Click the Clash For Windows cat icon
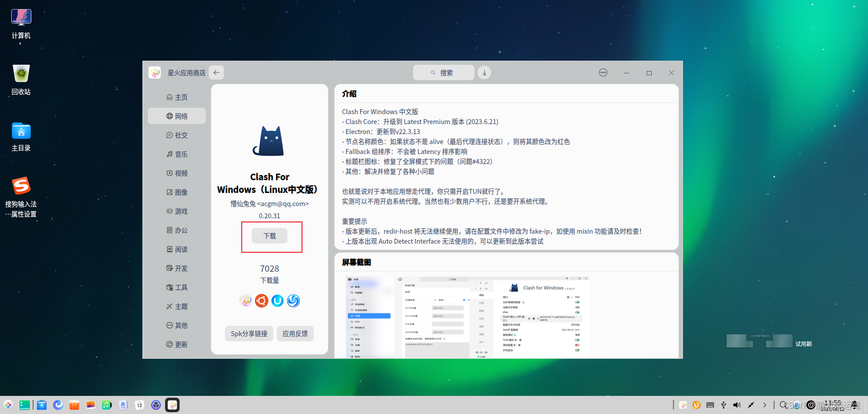Screen dimensions: 868x414 point(269,141)
